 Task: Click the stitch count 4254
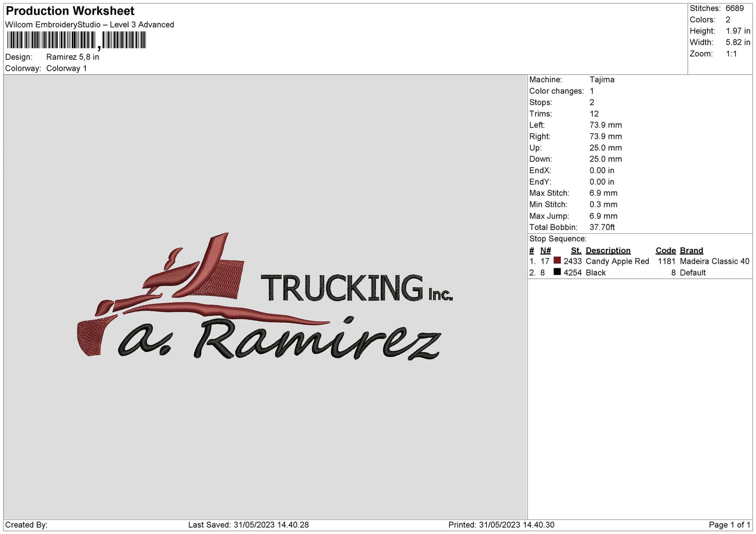572,273
